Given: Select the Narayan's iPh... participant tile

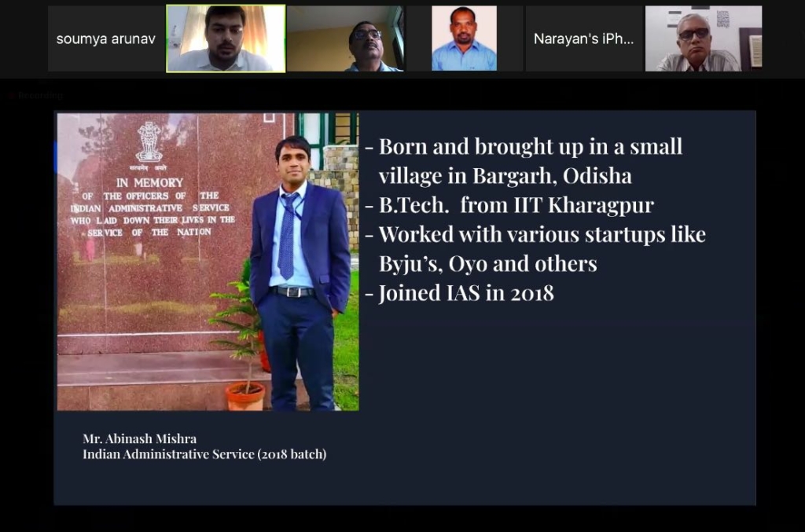Looking at the screenshot, I should point(584,39).
